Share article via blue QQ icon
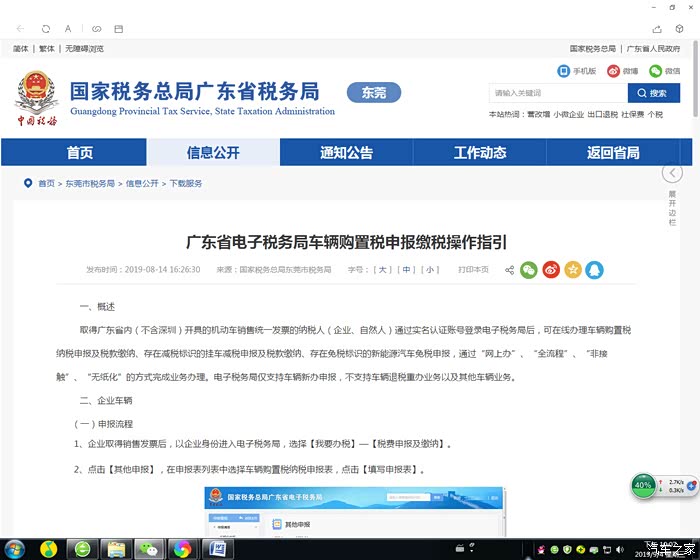 [x=595, y=270]
